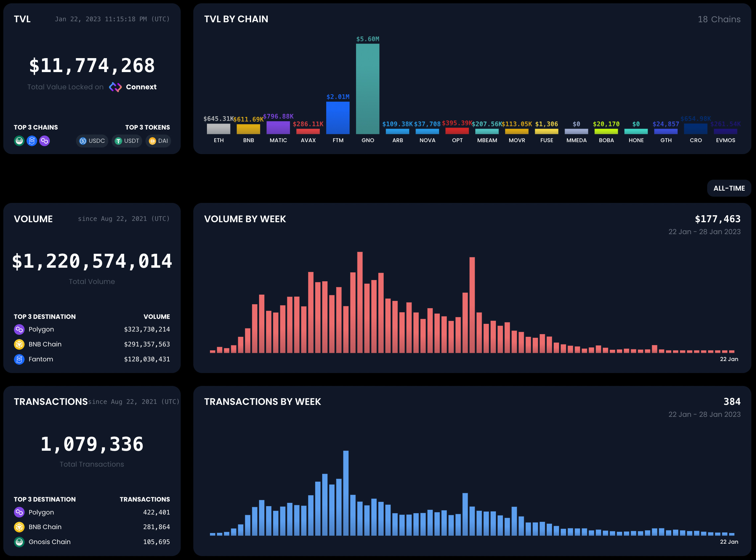Click the Fantom icon under Top 3 Chains
756x560 pixels.
(x=32, y=141)
